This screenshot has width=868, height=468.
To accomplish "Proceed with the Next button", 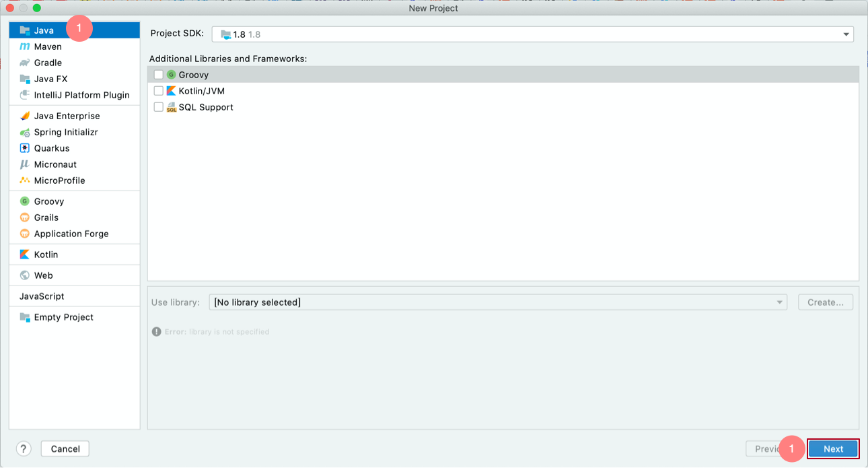I will pos(833,449).
